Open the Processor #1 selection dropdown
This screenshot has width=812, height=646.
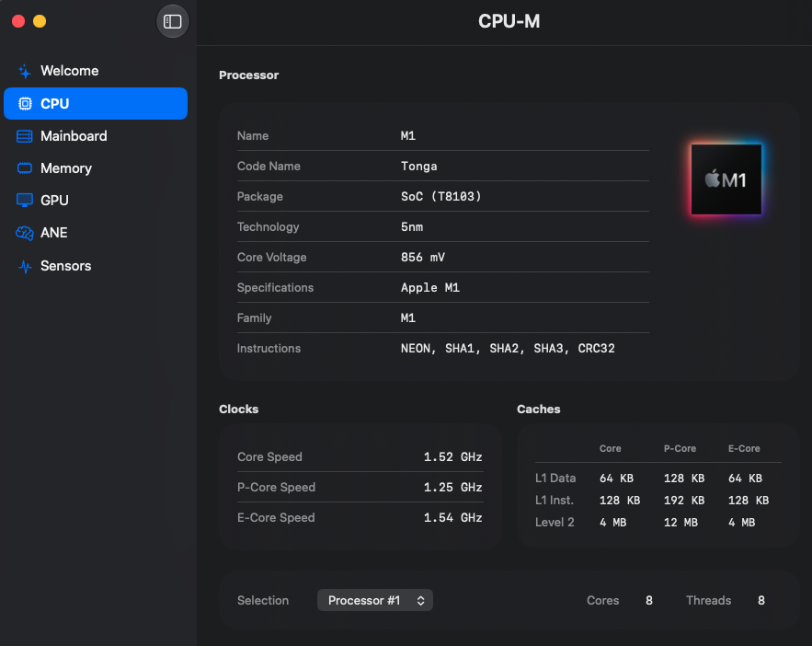click(x=375, y=600)
